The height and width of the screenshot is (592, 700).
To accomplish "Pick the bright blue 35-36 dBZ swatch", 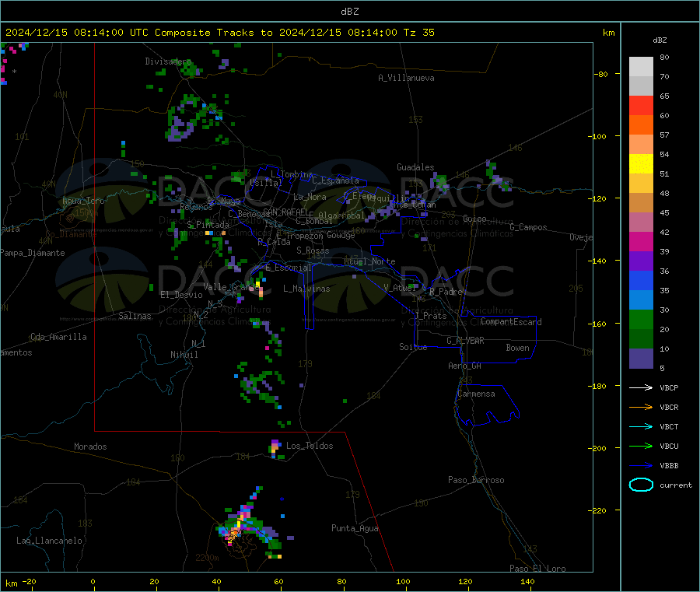I will [x=641, y=280].
